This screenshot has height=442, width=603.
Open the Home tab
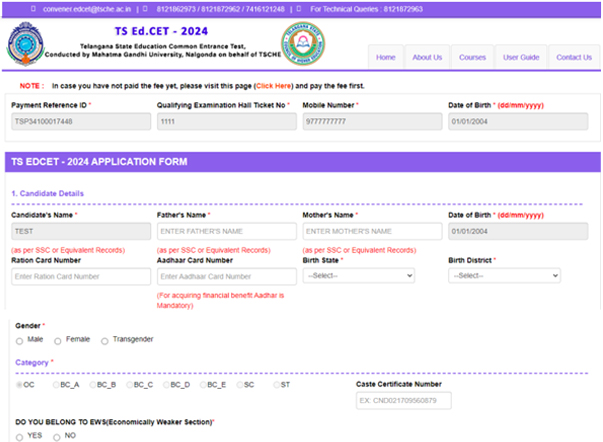click(x=386, y=57)
